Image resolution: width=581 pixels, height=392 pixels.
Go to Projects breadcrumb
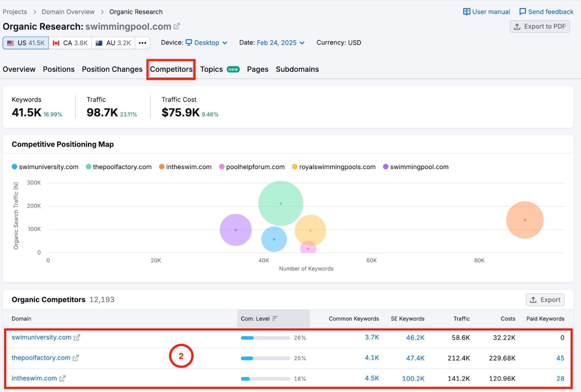15,12
